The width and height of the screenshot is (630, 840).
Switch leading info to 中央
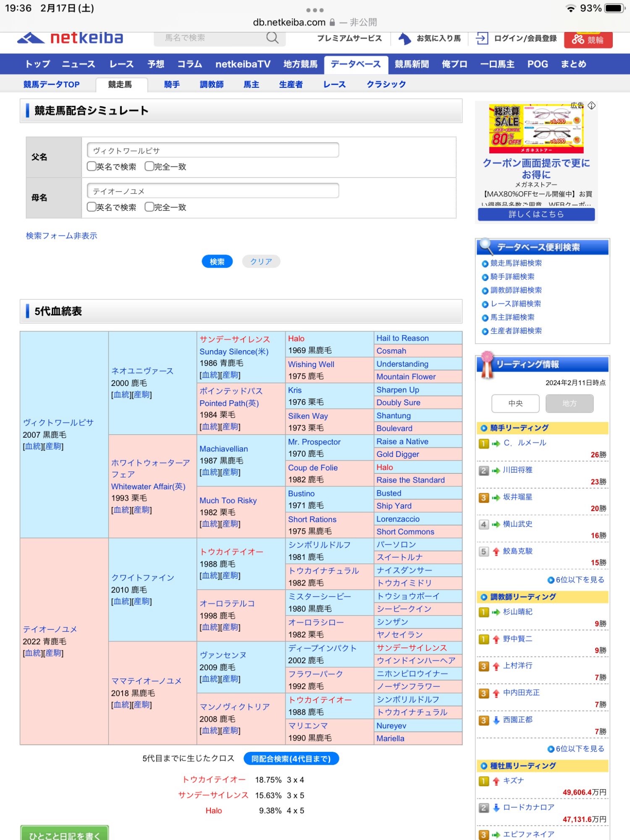515,403
